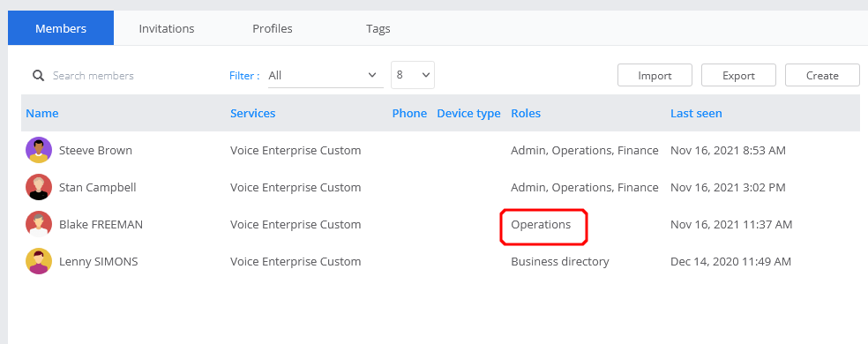The width and height of the screenshot is (868, 344).
Task: Sort by Device type column header
Action: 468,113
